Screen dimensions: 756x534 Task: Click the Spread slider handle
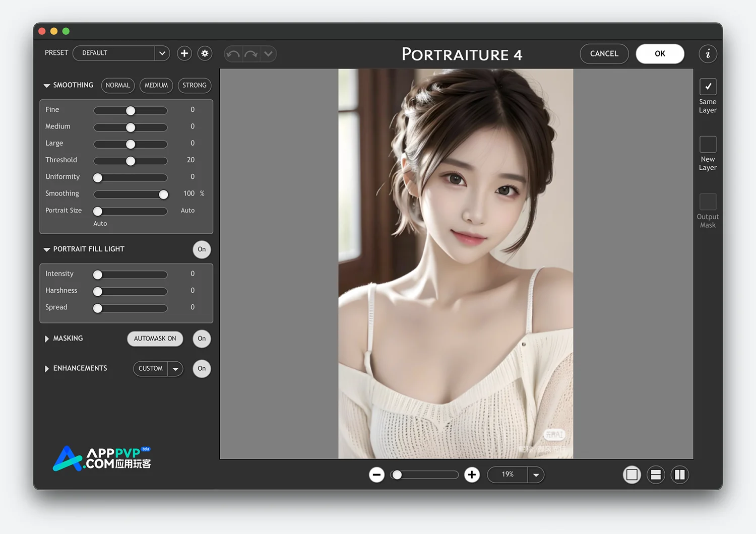pos(98,308)
